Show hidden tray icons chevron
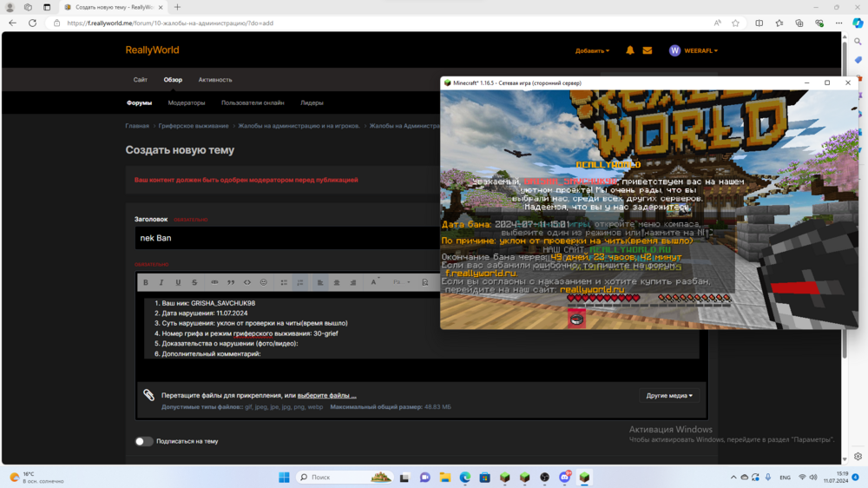 coord(733,478)
